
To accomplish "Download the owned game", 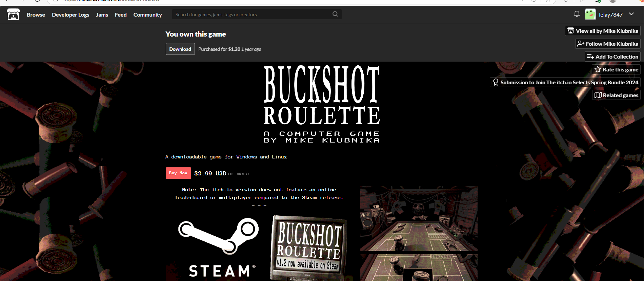I will point(180,49).
